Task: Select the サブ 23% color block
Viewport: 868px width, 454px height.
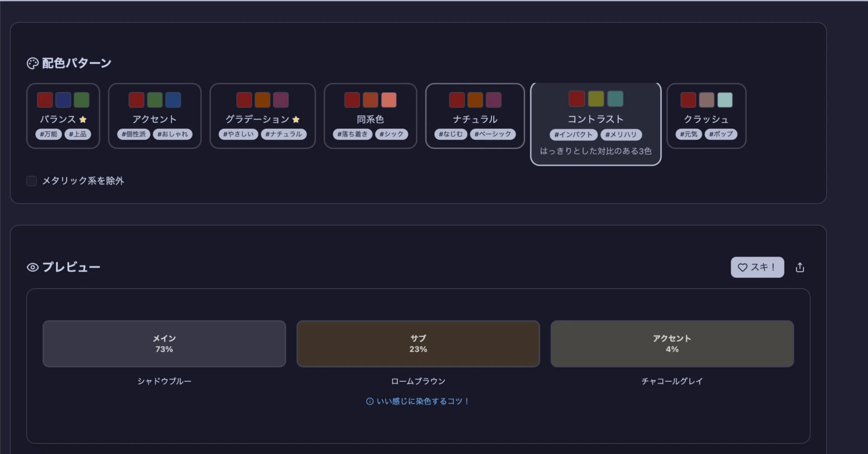Action: click(418, 344)
